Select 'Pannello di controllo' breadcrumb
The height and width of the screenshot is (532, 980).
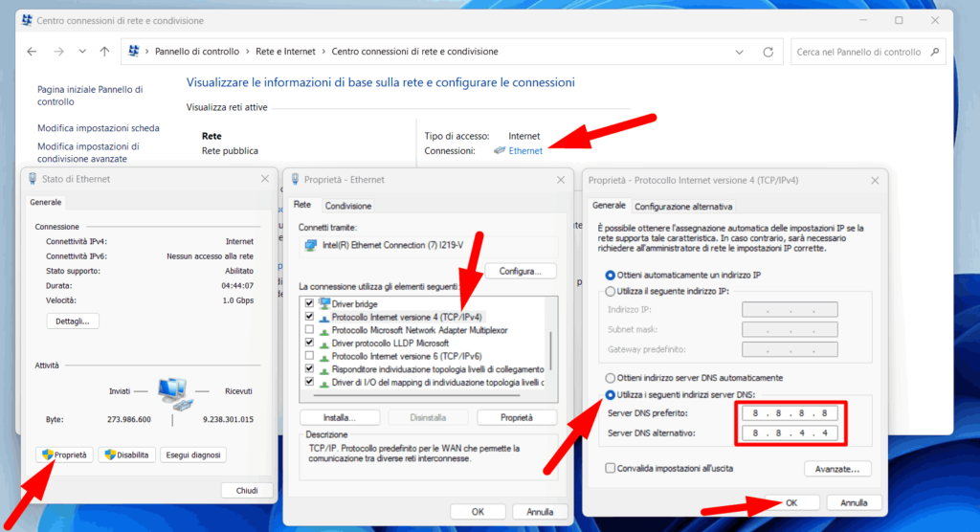coord(197,52)
